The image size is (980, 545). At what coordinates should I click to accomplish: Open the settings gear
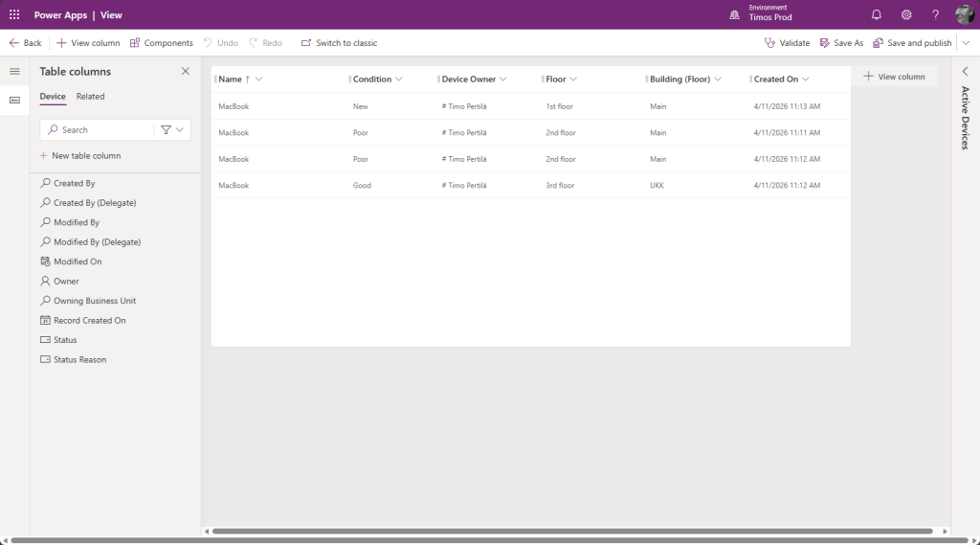point(905,15)
